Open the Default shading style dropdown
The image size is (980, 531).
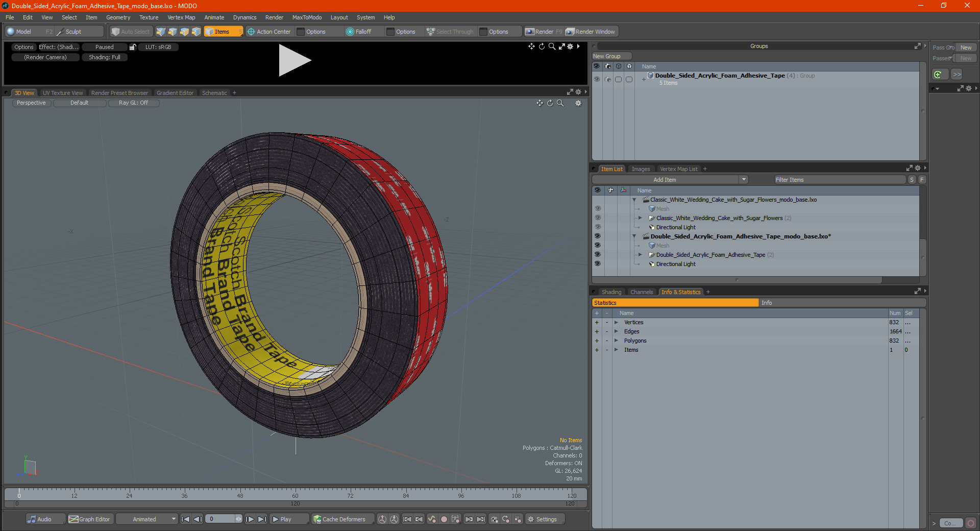point(79,103)
